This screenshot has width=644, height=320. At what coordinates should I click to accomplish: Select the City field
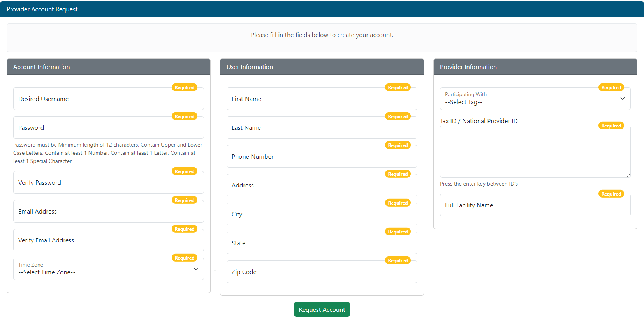pyautogui.click(x=322, y=214)
